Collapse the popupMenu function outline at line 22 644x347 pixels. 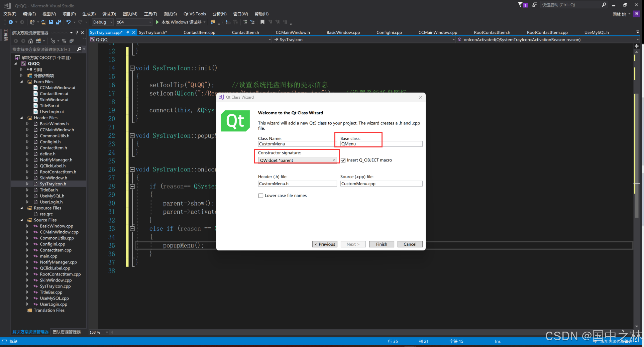click(132, 135)
